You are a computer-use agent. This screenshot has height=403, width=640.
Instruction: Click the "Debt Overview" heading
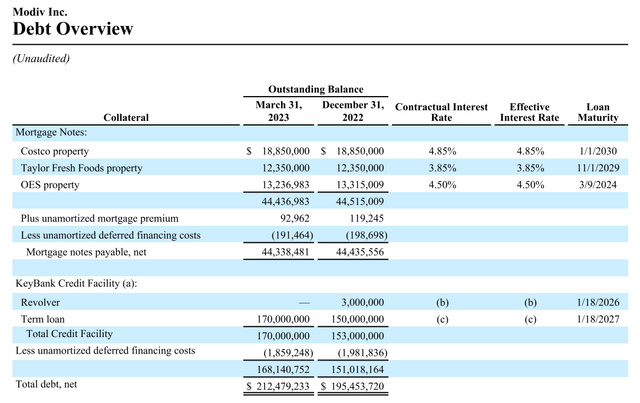point(73,29)
